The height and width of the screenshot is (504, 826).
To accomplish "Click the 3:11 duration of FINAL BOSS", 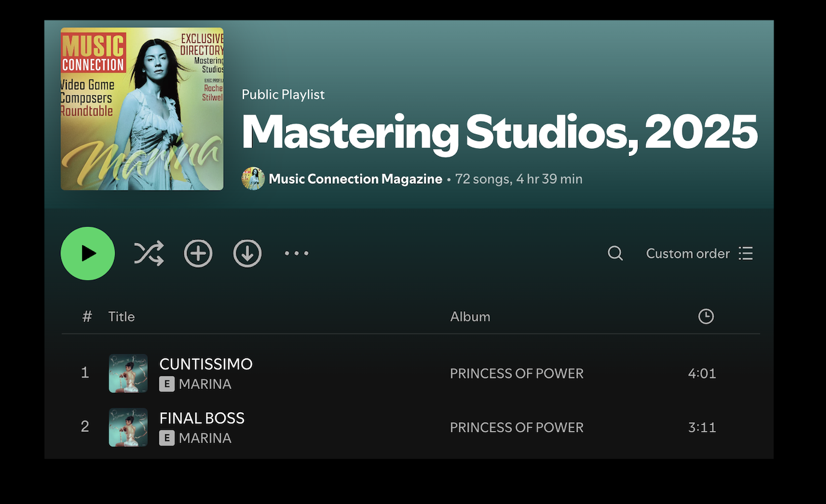I will (702, 427).
